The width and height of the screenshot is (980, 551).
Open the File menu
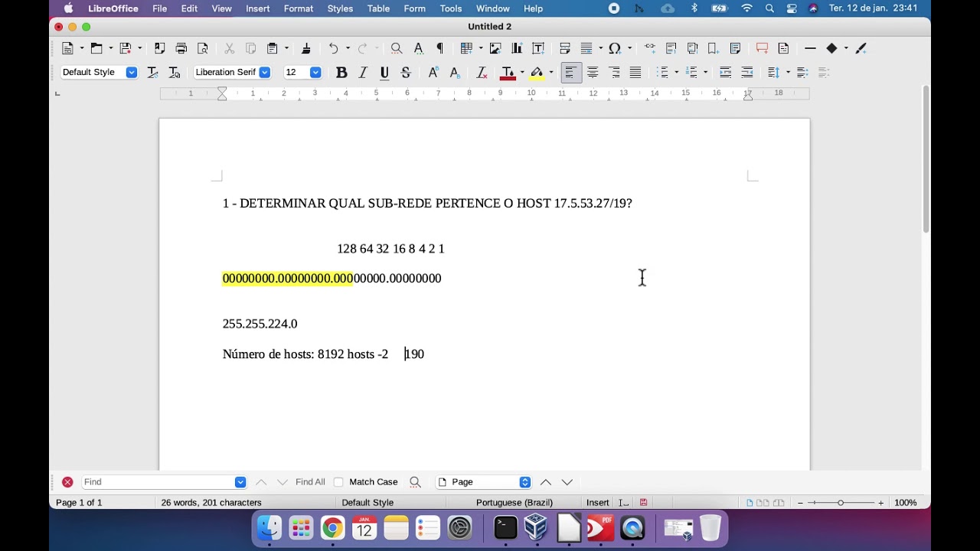click(x=160, y=8)
